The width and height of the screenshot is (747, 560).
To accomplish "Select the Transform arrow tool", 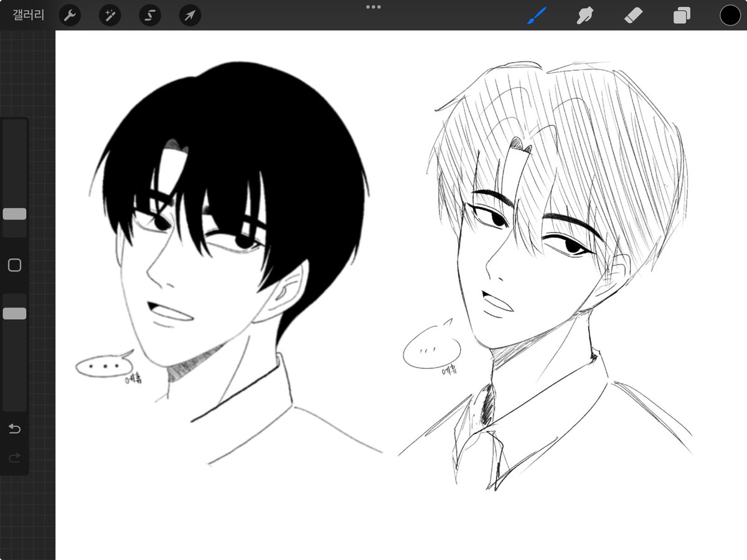I will point(190,15).
